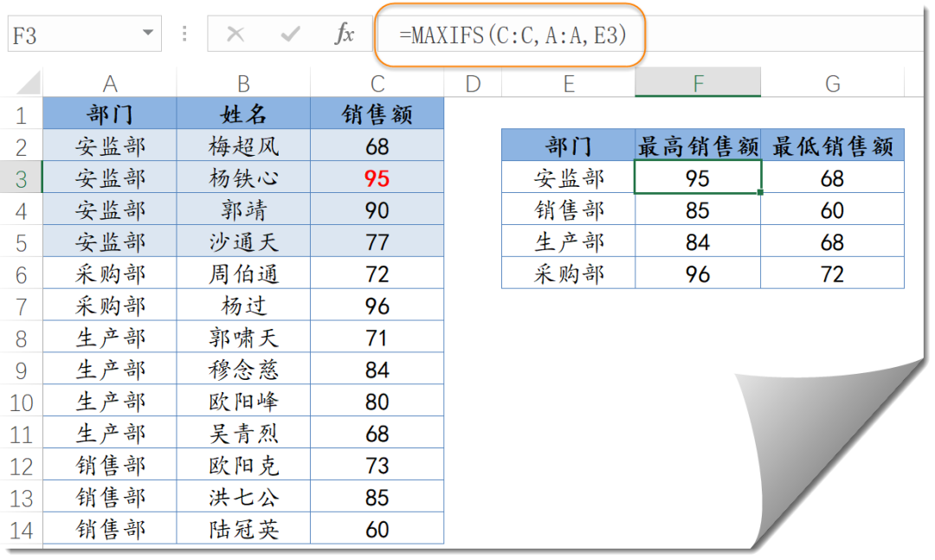Open the Insert Function fx dialog
The height and width of the screenshot is (560, 935).
click(x=344, y=34)
